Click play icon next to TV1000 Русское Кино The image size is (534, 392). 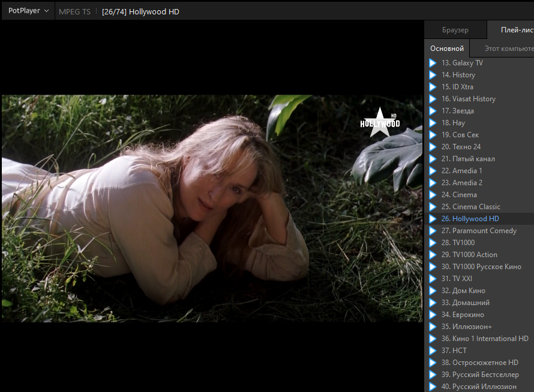tap(433, 267)
